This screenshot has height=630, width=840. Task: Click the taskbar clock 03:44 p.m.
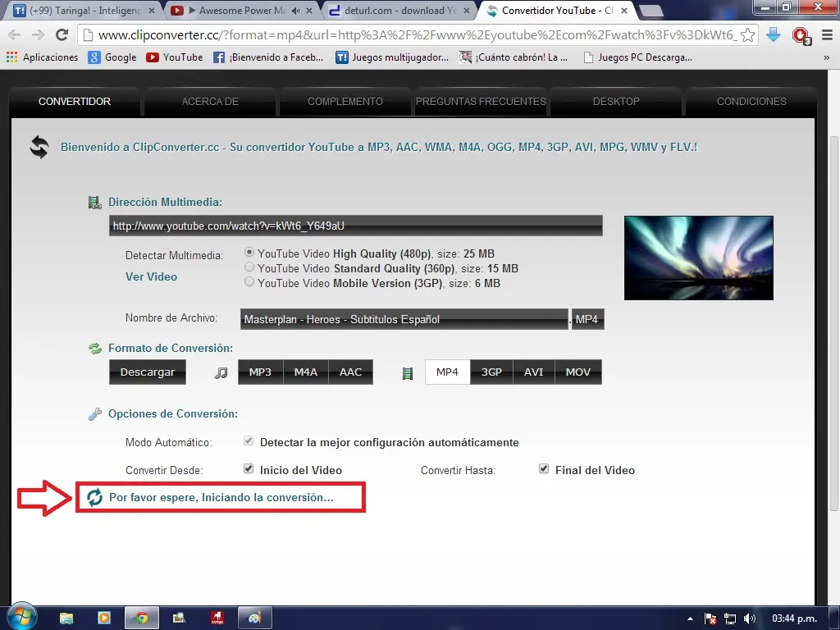pyautogui.click(x=794, y=619)
